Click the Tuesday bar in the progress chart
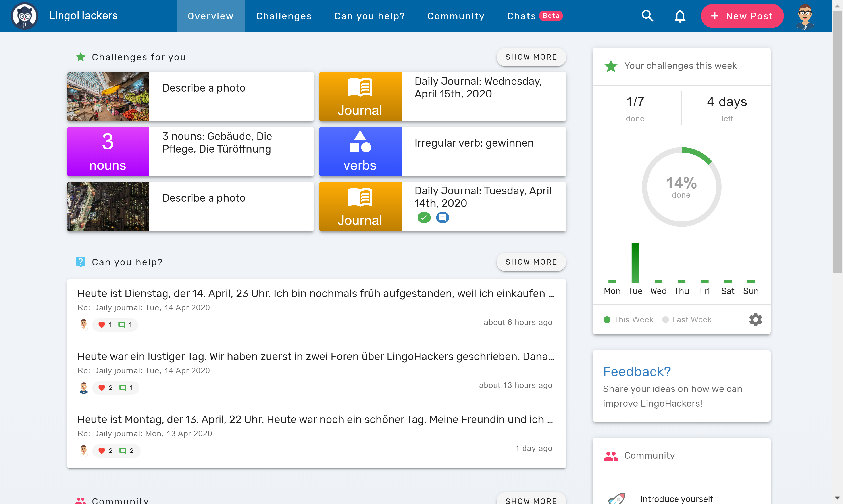This screenshot has height=504, width=843. [x=635, y=263]
